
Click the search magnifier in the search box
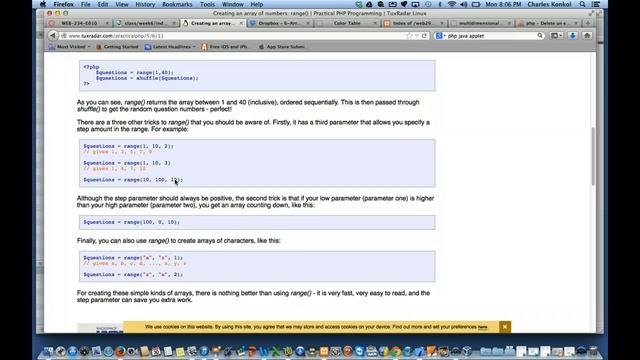pyautogui.click(x=540, y=36)
